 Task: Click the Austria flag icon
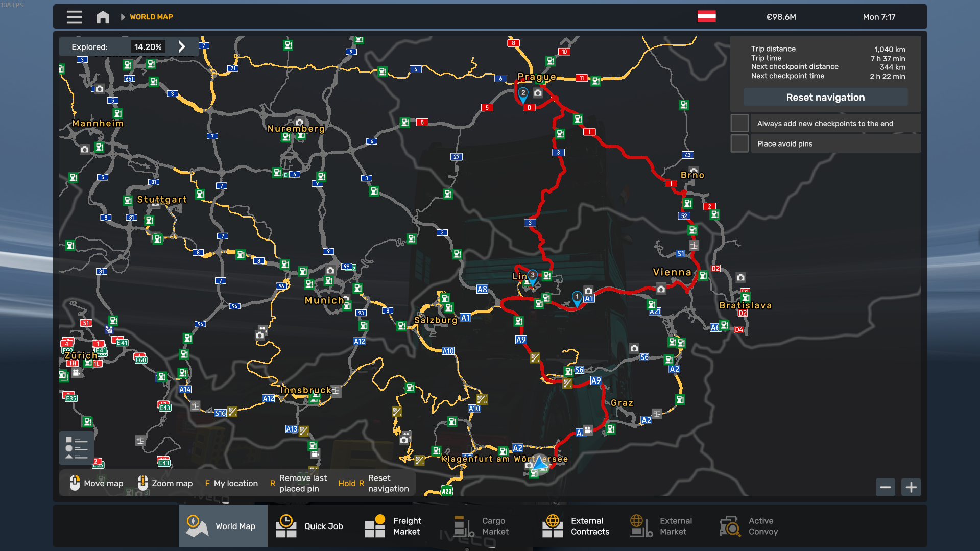(x=706, y=16)
